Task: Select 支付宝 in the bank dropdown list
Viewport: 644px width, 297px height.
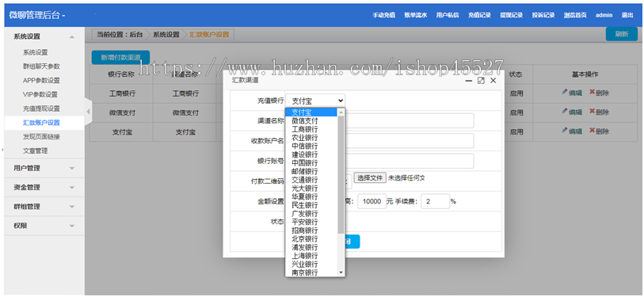Action: pyautogui.click(x=311, y=112)
